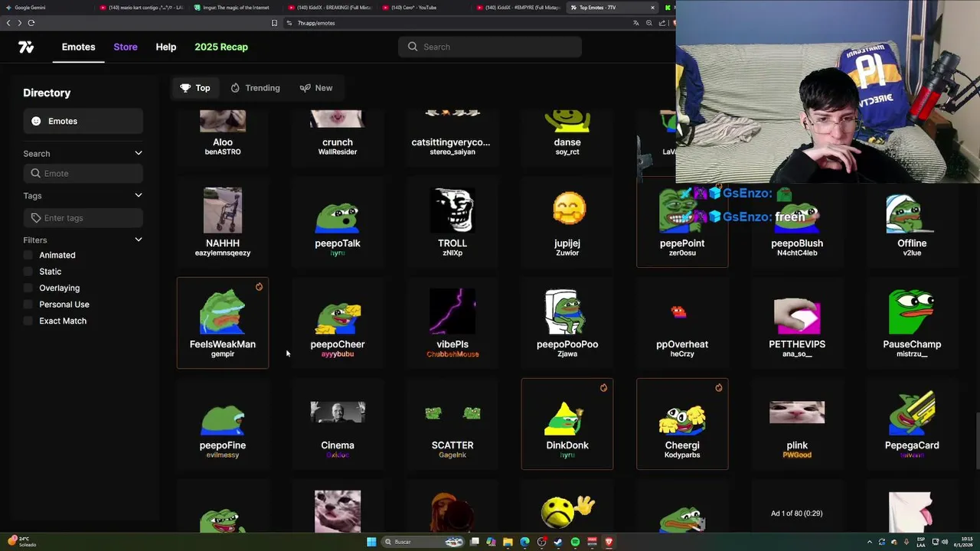The image size is (980, 551).
Task: Click the 7TV logo icon
Action: [26, 47]
